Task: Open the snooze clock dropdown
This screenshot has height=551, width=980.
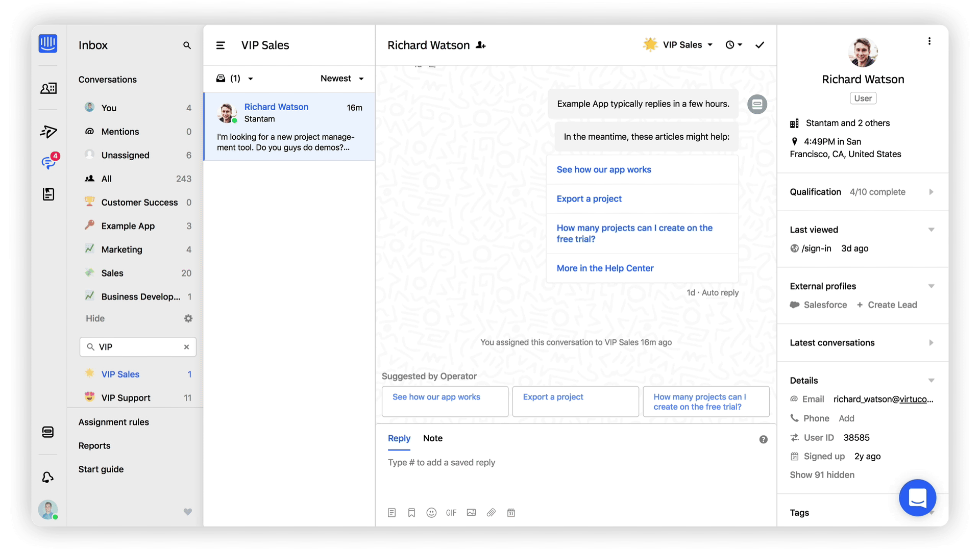Action: pos(733,45)
